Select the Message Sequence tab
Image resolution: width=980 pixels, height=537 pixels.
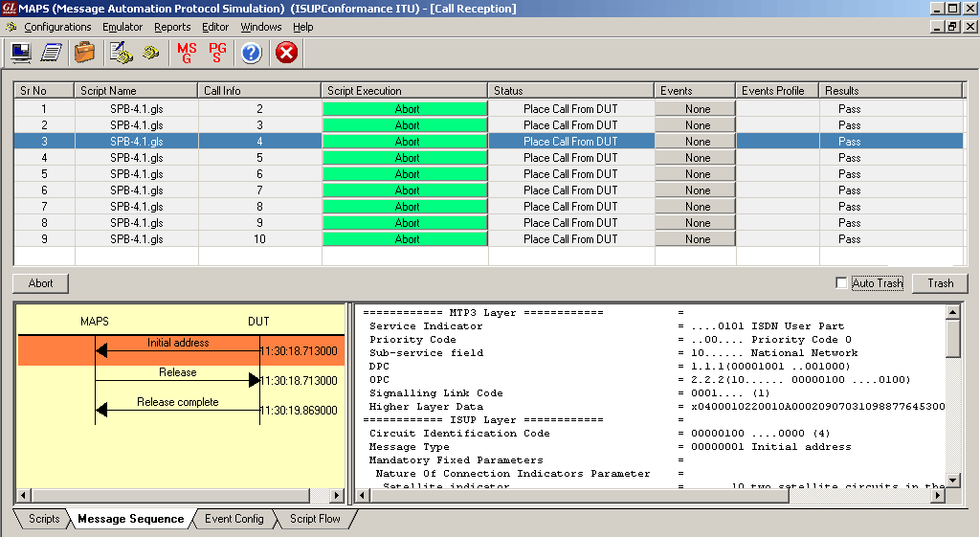click(130, 519)
